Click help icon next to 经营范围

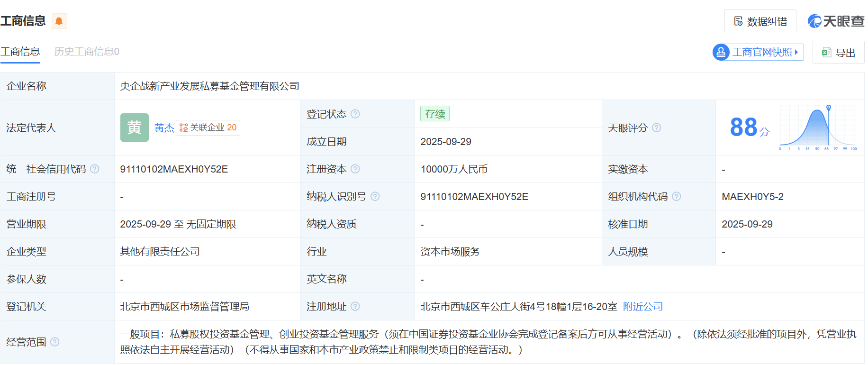click(x=55, y=342)
